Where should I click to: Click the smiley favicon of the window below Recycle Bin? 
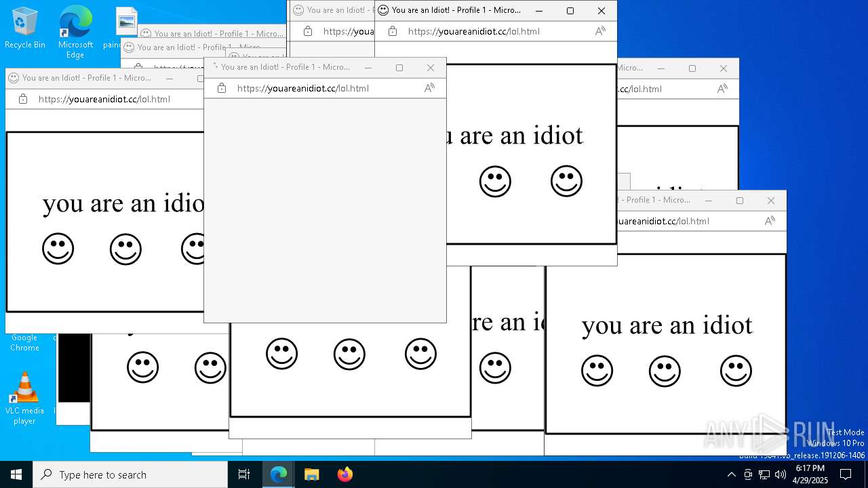coord(14,78)
